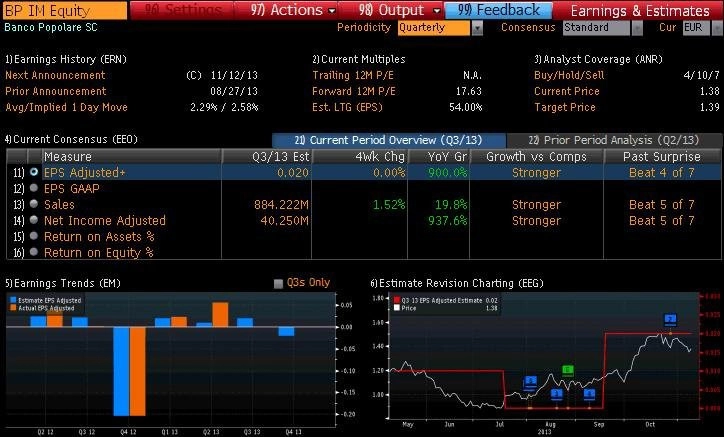Toggle the Q3s Only checkbox
The height and width of the screenshot is (437, 724).
pyautogui.click(x=278, y=283)
